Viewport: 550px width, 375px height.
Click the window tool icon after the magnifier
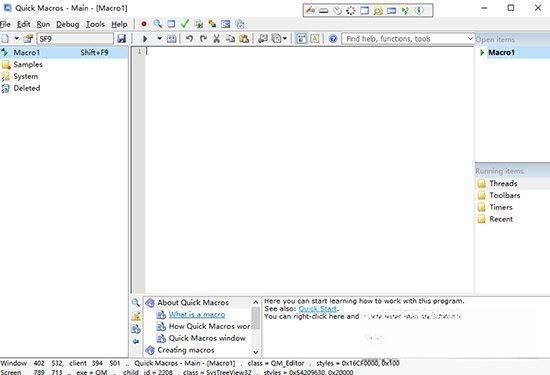(x=171, y=24)
